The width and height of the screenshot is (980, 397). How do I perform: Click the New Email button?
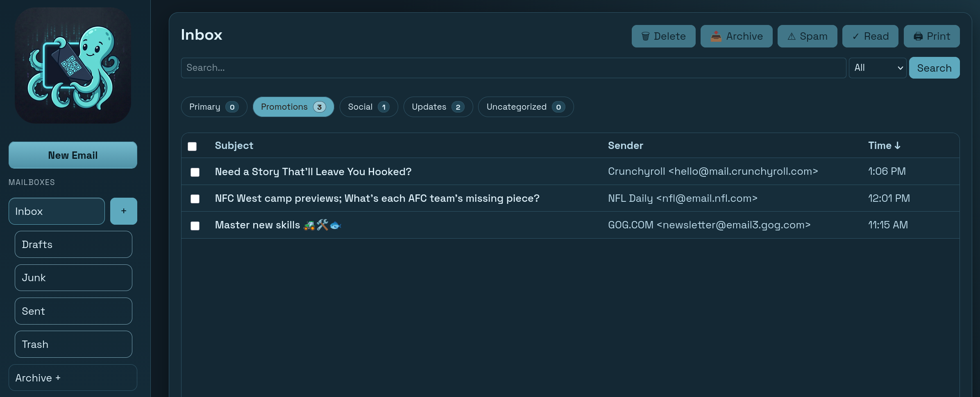pos(73,155)
